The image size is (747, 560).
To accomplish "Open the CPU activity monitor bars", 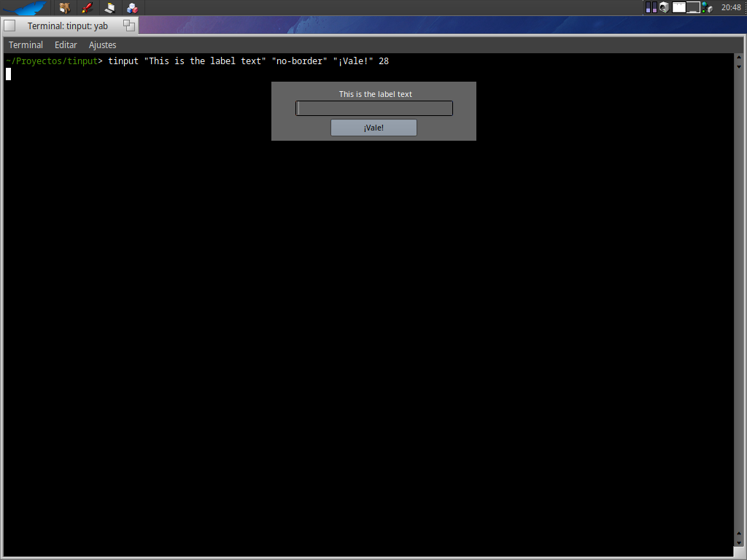I will (x=651, y=7).
